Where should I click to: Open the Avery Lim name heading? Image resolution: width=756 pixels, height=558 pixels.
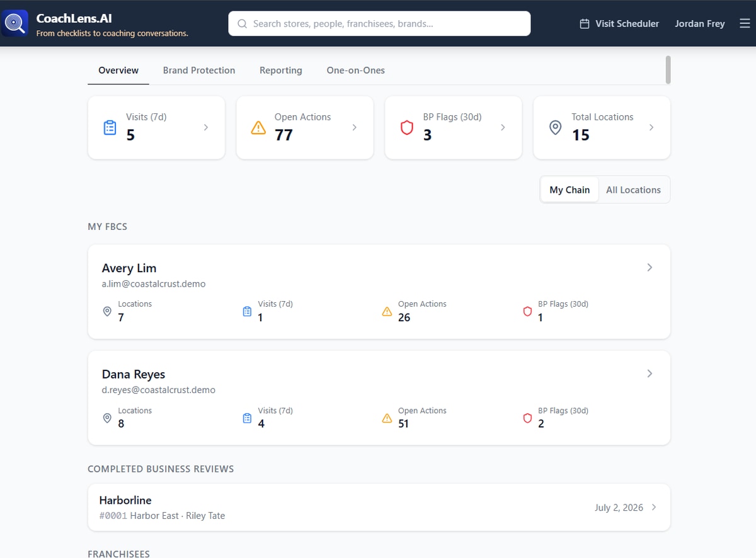(129, 268)
